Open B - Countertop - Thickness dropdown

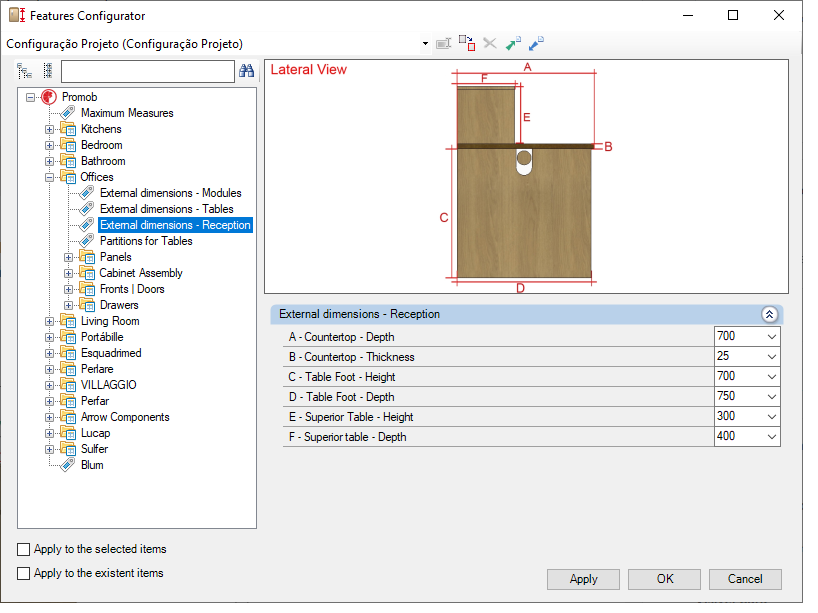click(x=772, y=357)
